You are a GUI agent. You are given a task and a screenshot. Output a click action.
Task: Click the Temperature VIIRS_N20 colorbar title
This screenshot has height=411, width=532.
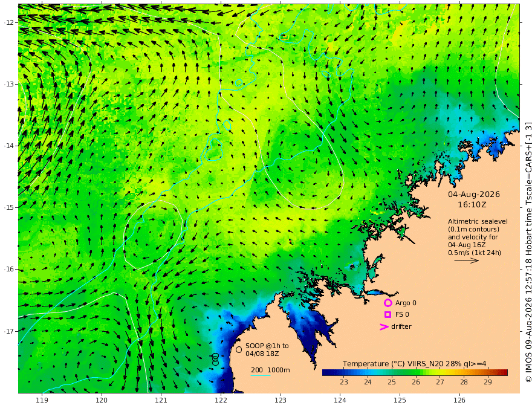[414, 364]
